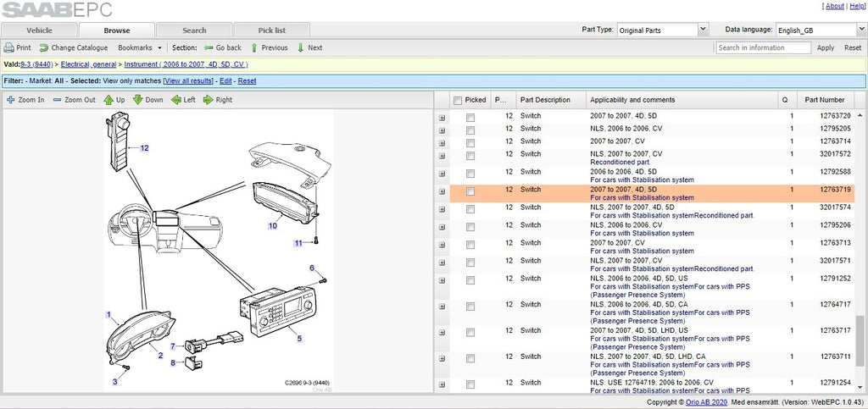Check the box for part 12763714
The height and width of the screenshot is (409, 868).
(470, 142)
